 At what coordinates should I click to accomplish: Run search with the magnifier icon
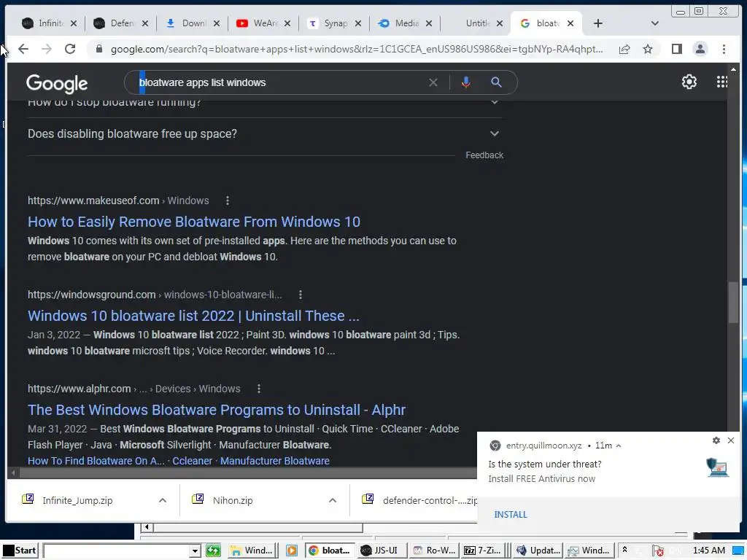point(496,82)
